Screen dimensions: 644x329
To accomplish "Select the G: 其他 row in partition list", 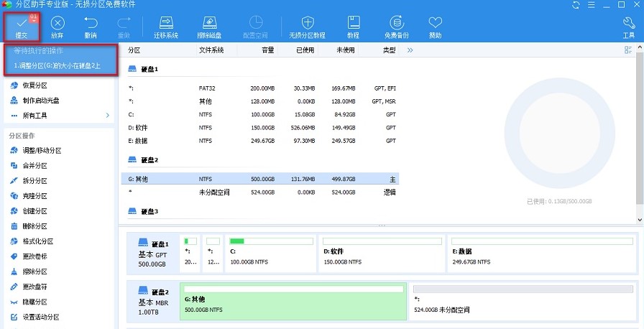I will pyautogui.click(x=259, y=178).
